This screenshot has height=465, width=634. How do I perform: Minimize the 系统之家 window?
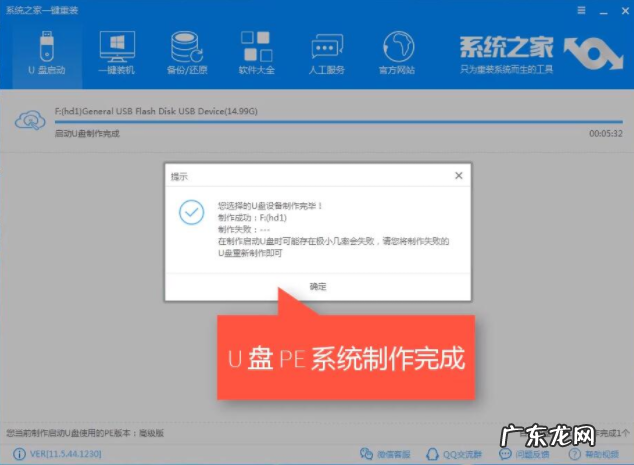tap(603, 11)
